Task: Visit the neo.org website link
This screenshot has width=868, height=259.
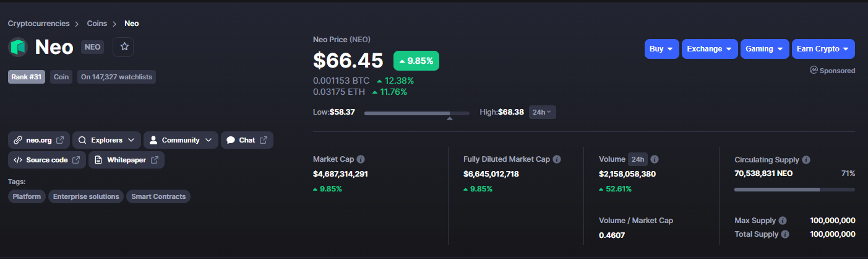Action: 39,140
